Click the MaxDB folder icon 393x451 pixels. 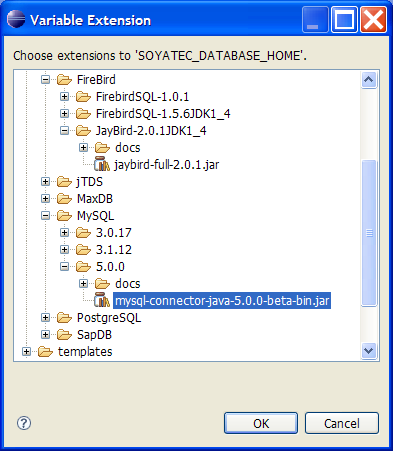(x=64, y=199)
